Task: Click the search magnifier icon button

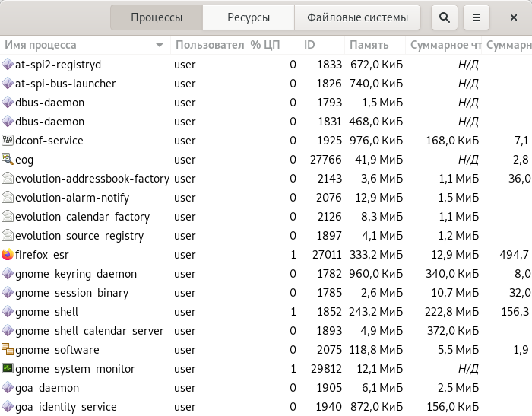Action: tap(445, 17)
